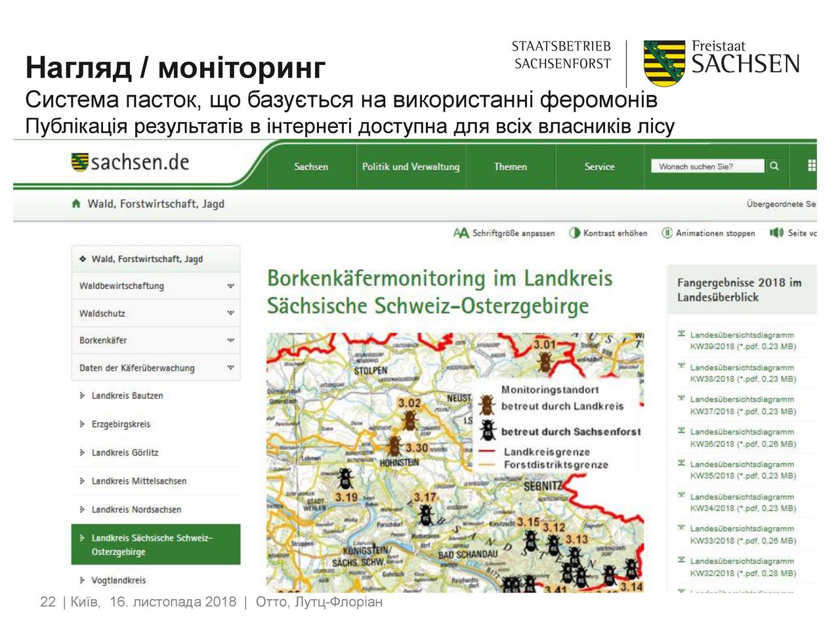Open Landkreis Bautzen link in sidebar
Screen dimensions: 840x630
[x=127, y=396]
